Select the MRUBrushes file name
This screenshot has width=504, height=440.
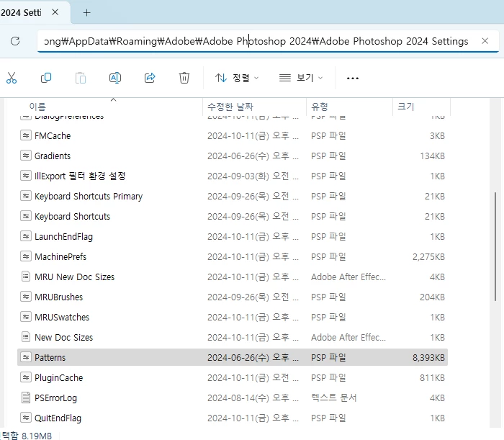click(59, 297)
